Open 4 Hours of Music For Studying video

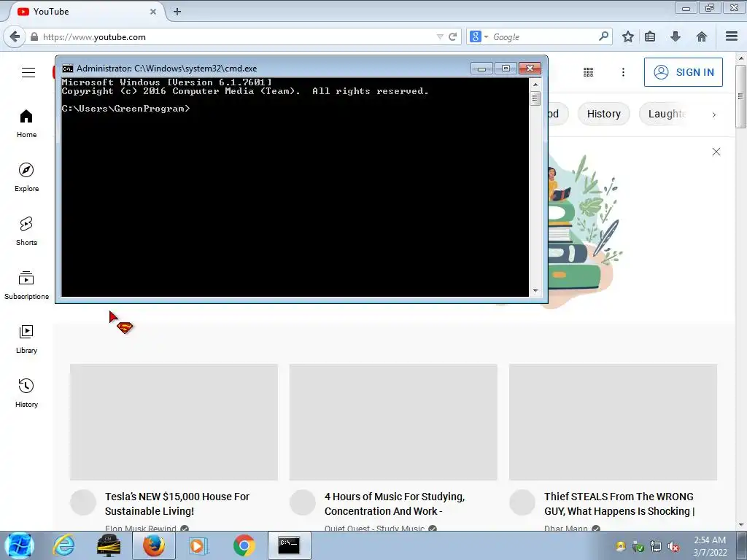[x=395, y=504]
